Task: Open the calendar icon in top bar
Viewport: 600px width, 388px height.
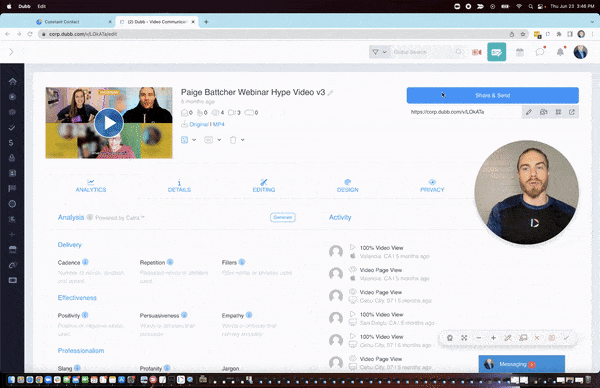Action: [519, 52]
